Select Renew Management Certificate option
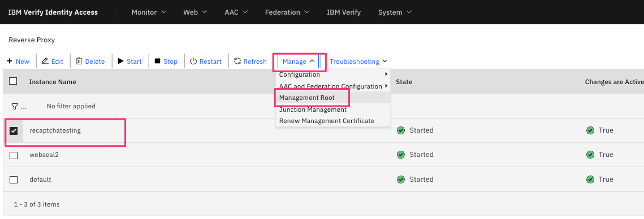644x219 pixels. 326,121
